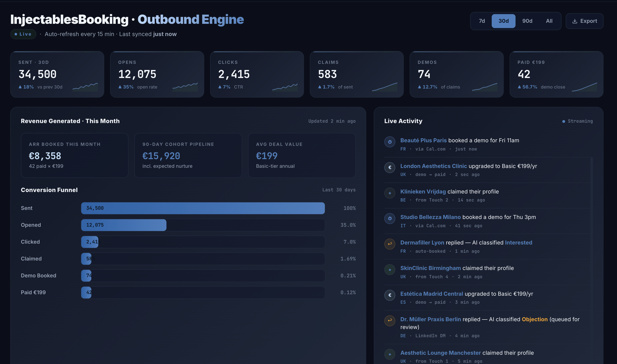
Task: Click the €15,920 cohort pipeline value
Action: 161,156
